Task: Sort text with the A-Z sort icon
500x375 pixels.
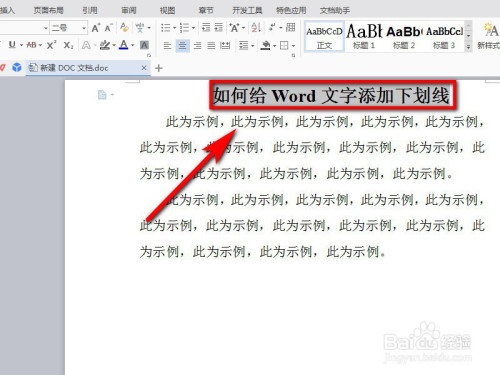Action: pyautogui.click(x=256, y=28)
